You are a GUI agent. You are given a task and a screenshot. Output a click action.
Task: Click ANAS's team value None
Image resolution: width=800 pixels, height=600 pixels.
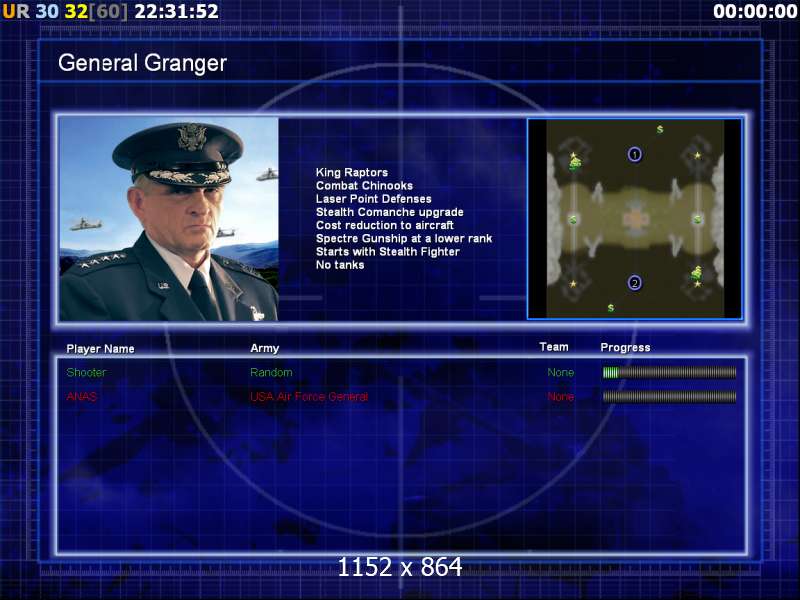click(x=561, y=396)
